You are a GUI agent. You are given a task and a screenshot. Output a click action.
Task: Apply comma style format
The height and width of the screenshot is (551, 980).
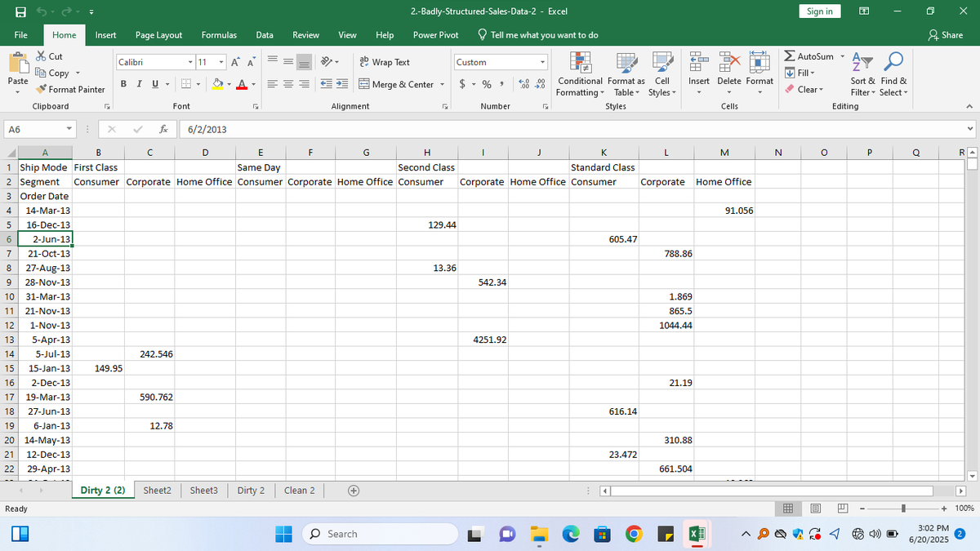[x=504, y=85]
